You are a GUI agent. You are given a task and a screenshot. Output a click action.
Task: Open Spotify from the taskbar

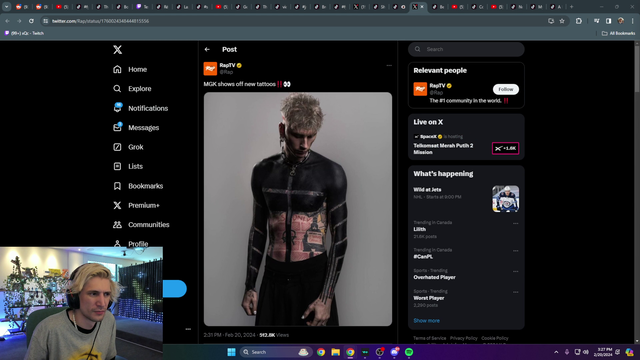pyautogui.click(x=409, y=352)
